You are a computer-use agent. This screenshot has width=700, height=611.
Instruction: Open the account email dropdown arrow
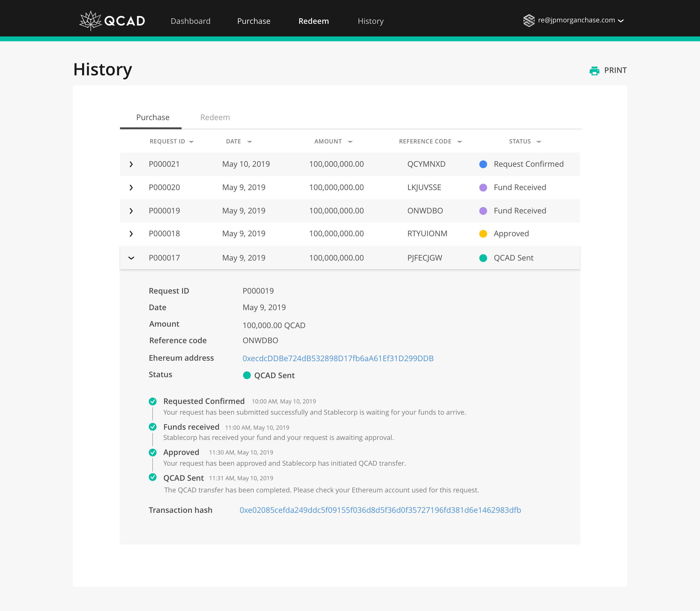point(621,21)
